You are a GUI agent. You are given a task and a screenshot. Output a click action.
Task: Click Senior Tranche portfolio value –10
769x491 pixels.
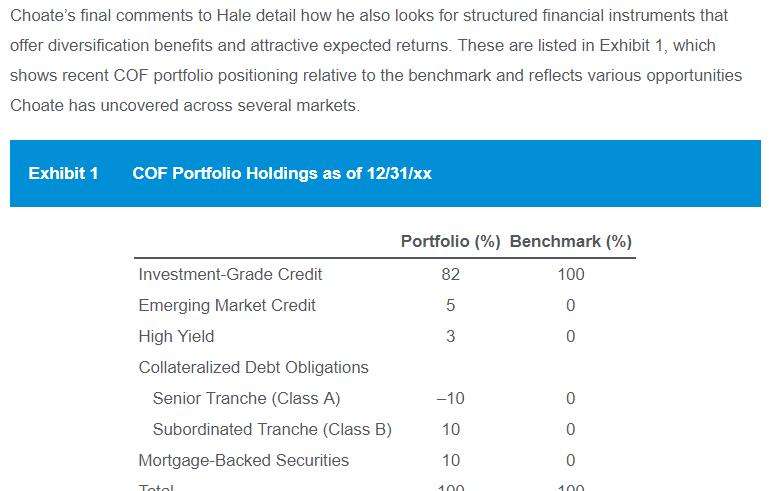click(450, 398)
